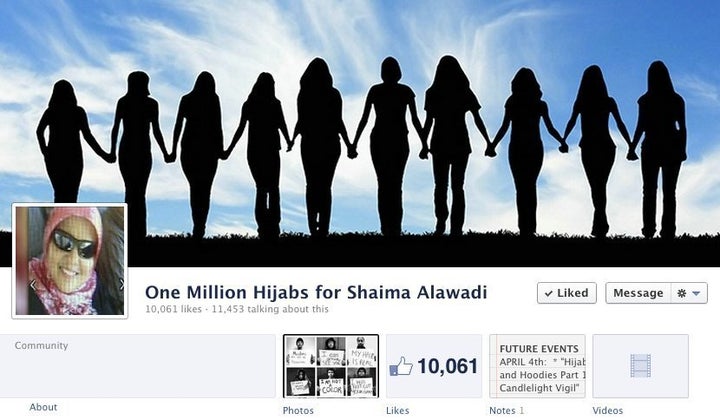This screenshot has width=720, height=420.
Task: Toggle the Liked button
Action: [x=567, y=293]
